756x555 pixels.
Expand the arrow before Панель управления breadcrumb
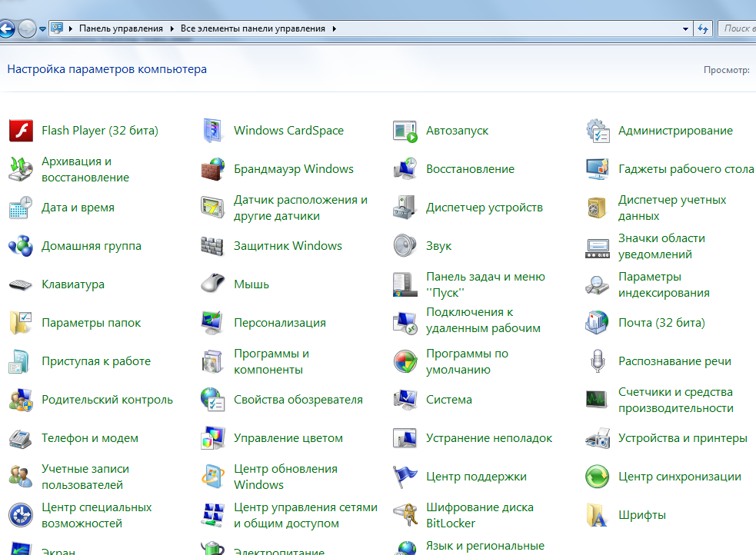[71, 29]
